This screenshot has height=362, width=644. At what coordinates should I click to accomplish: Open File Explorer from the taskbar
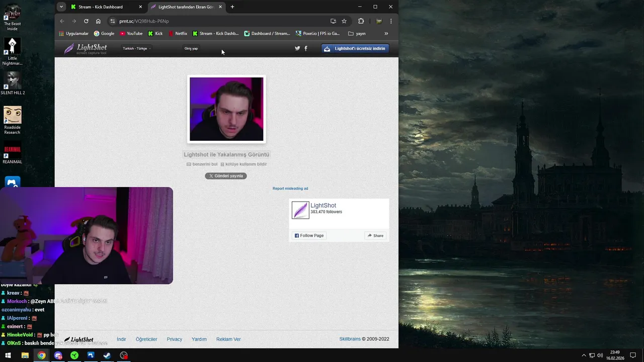tap(25, 355)
